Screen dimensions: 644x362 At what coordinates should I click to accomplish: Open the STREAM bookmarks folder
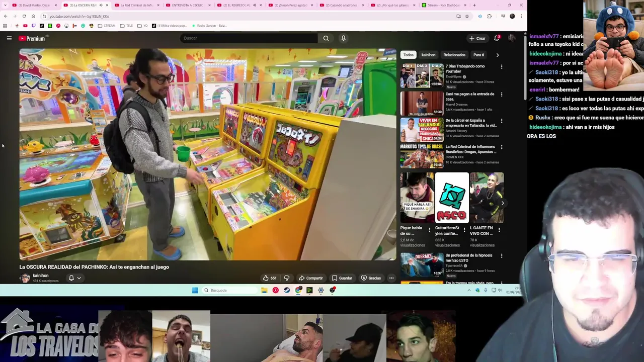pos(107,26)
